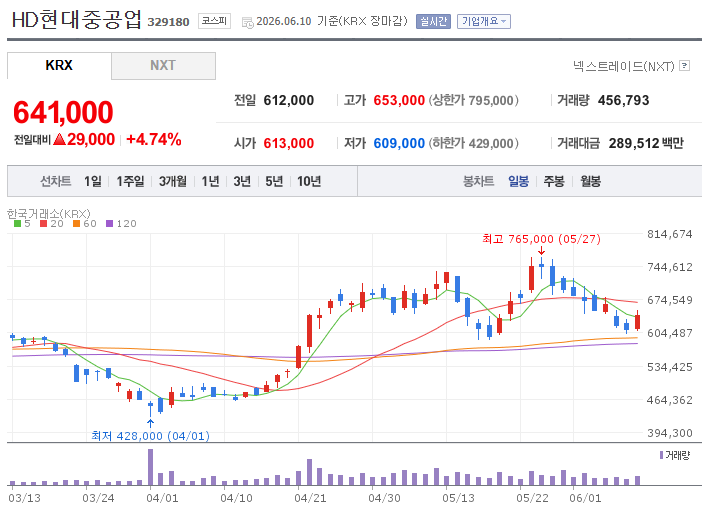Viewport: 702px width, 509px height.
Task: Select the 일봉 daily candle chart
Action: click(x=518, y=181)
